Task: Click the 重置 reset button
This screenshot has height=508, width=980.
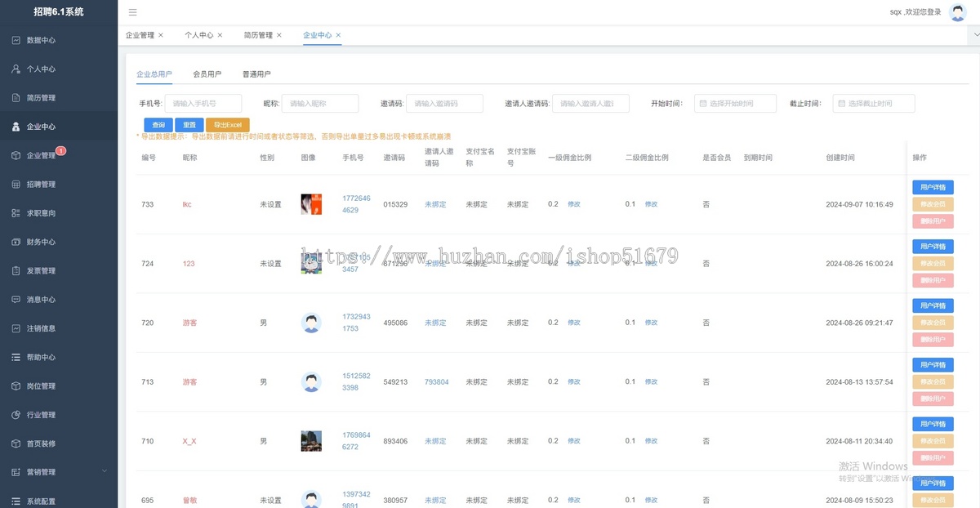Action: 189,125
